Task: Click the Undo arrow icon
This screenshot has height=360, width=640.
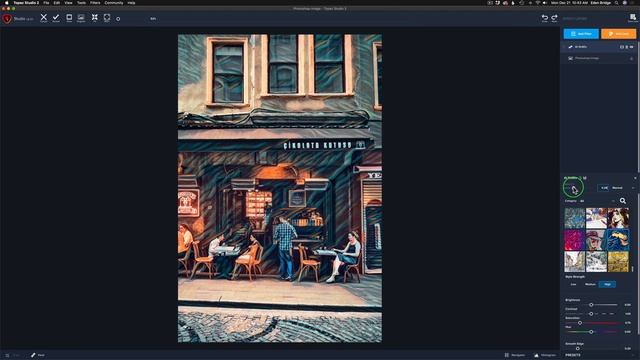Action: [x=544, y=18]
